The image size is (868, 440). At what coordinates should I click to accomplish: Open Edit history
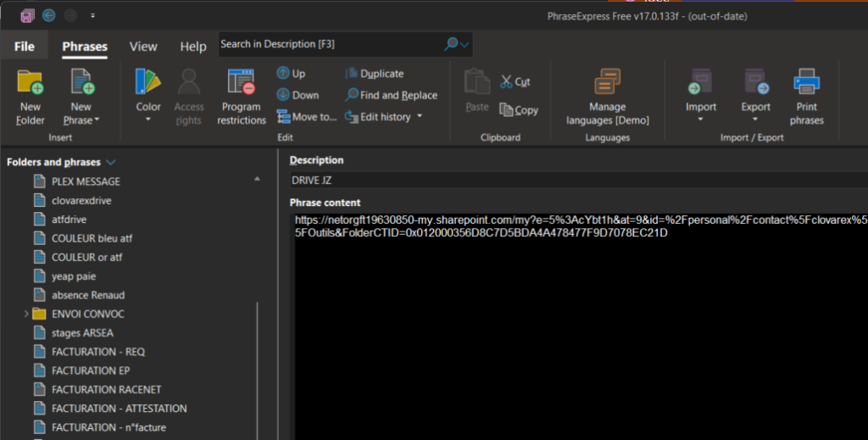point(378,117)
